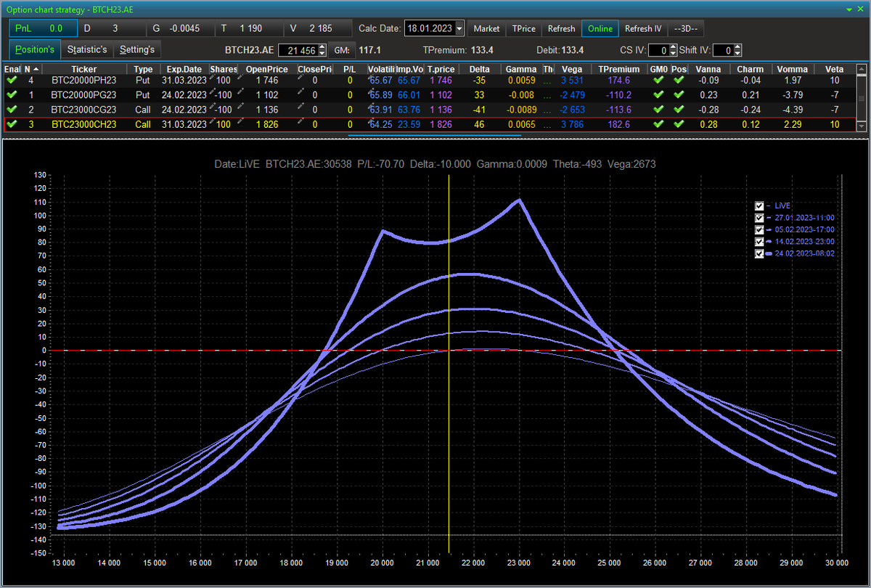Toggle the Online button
This screenshot has width=871, height=588.
pyautogui.click(x=600, y=28)
